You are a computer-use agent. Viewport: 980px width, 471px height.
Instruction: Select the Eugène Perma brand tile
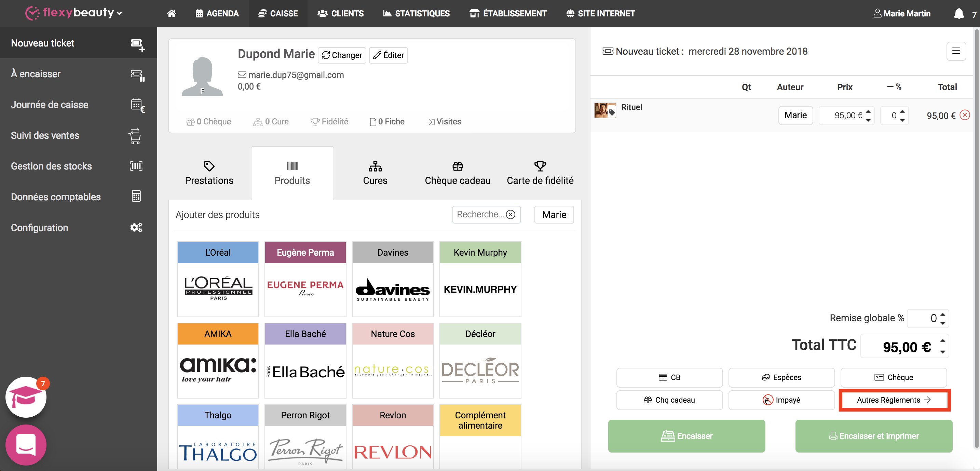305,279
